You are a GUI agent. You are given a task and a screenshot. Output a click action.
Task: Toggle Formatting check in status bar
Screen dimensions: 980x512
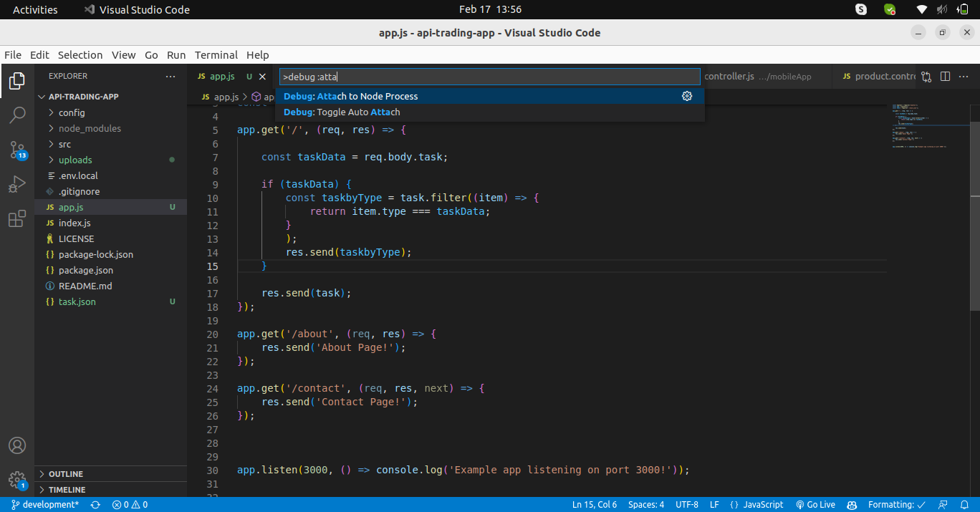[897, 505]
